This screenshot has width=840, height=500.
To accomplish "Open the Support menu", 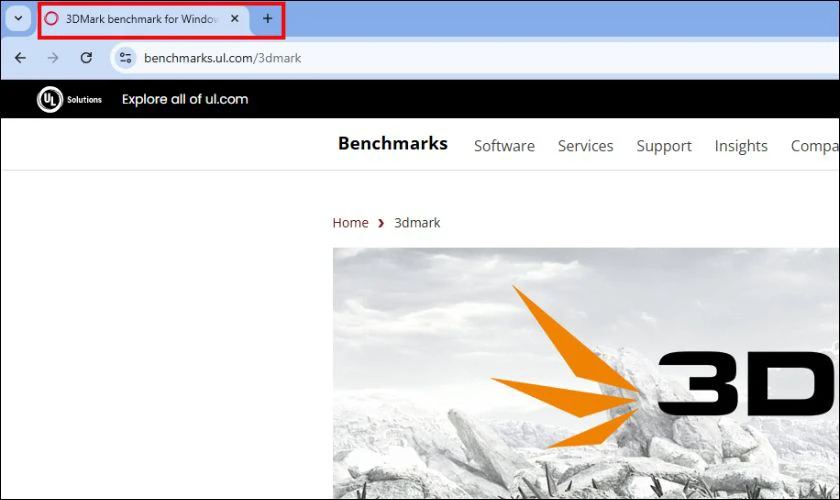I will (x=664, y=146).
